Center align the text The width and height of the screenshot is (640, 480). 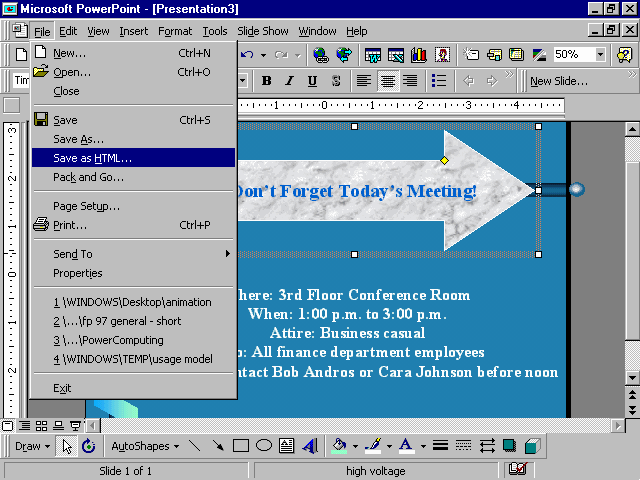coord(387,81)
